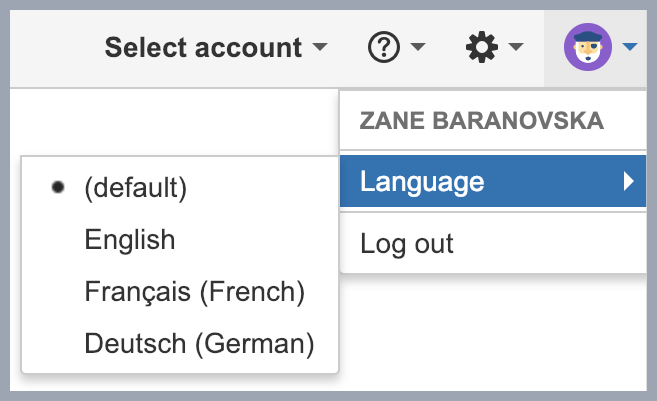This screenshot has height=401, width=657.
Task: Log out of the account
Action: point(407,243)
